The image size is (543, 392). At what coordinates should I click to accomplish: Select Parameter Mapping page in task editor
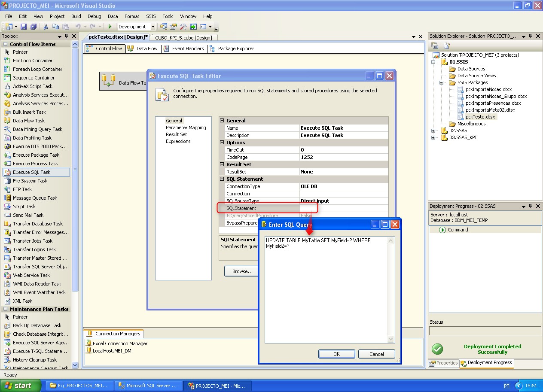pos(186,128)
